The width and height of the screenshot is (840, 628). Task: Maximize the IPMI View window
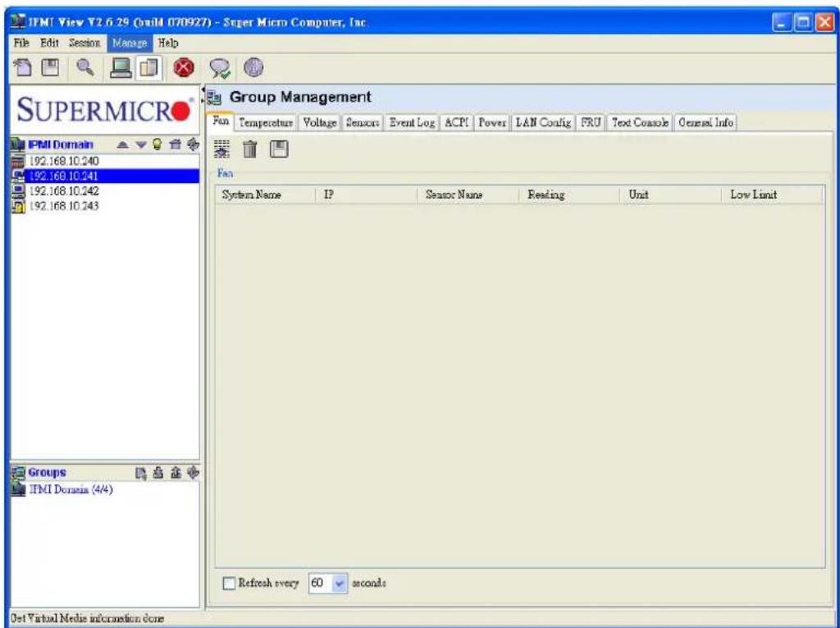tap(804, 22)
